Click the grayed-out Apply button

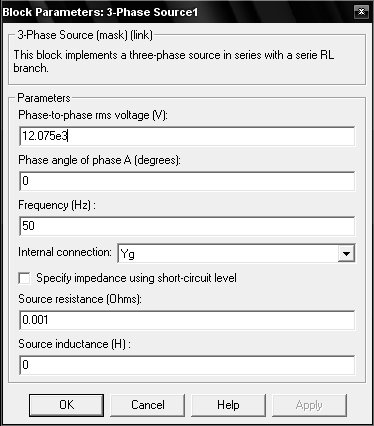tap(309, 405)
